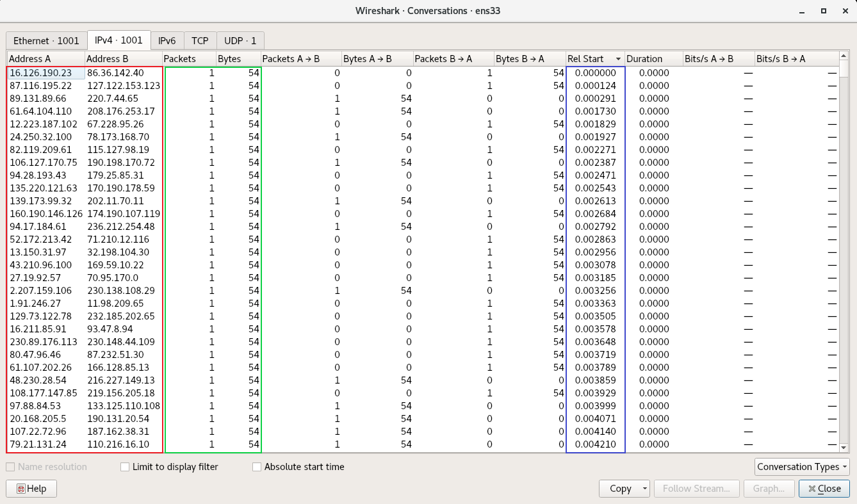Switch to the IPv6 tab
Image resolution: width=857 pixels, height=504 pixels.
coord(167,40)
